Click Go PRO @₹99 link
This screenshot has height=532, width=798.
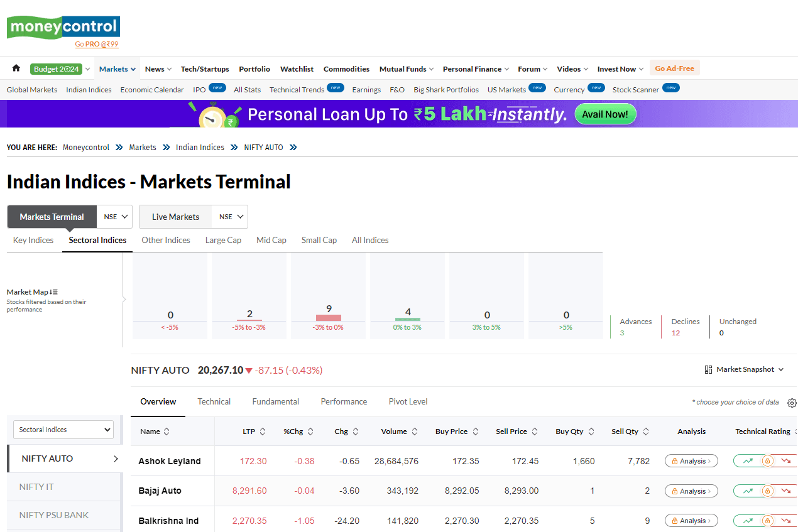tap(97, 44)
